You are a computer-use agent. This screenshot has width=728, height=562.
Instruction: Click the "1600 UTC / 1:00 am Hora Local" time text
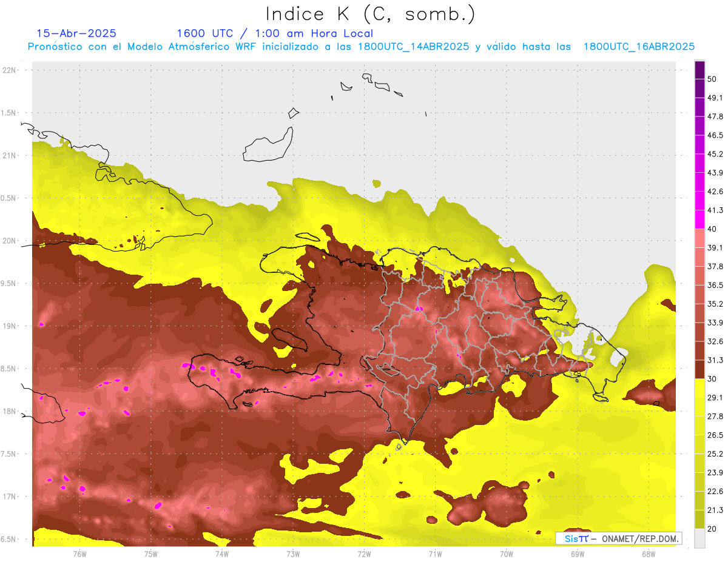coord(275,34)
